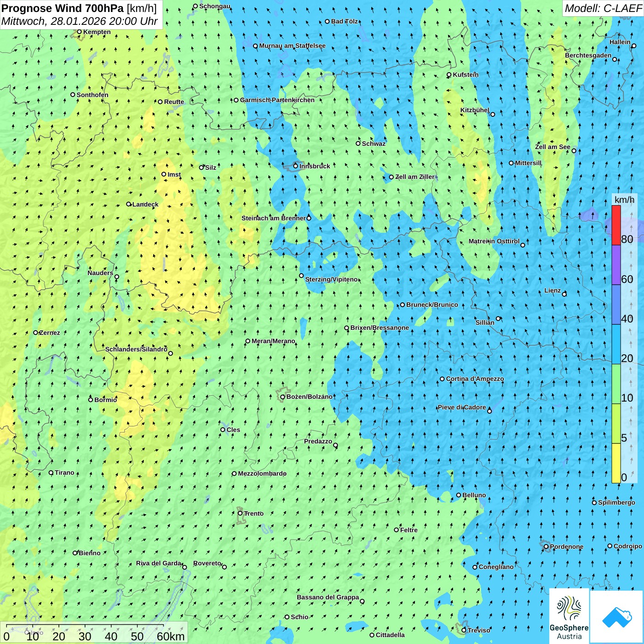Click the Pieve di Cadore label

462,407
